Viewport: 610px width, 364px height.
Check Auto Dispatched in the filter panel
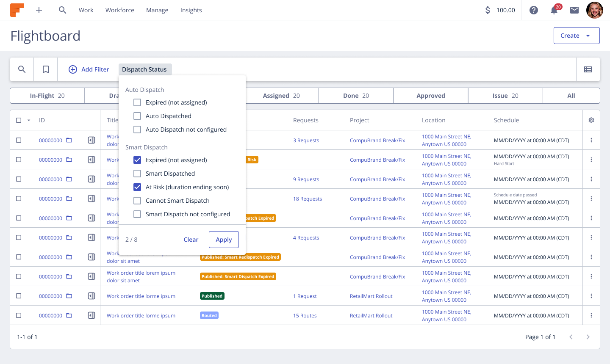[x=137, y=116]
